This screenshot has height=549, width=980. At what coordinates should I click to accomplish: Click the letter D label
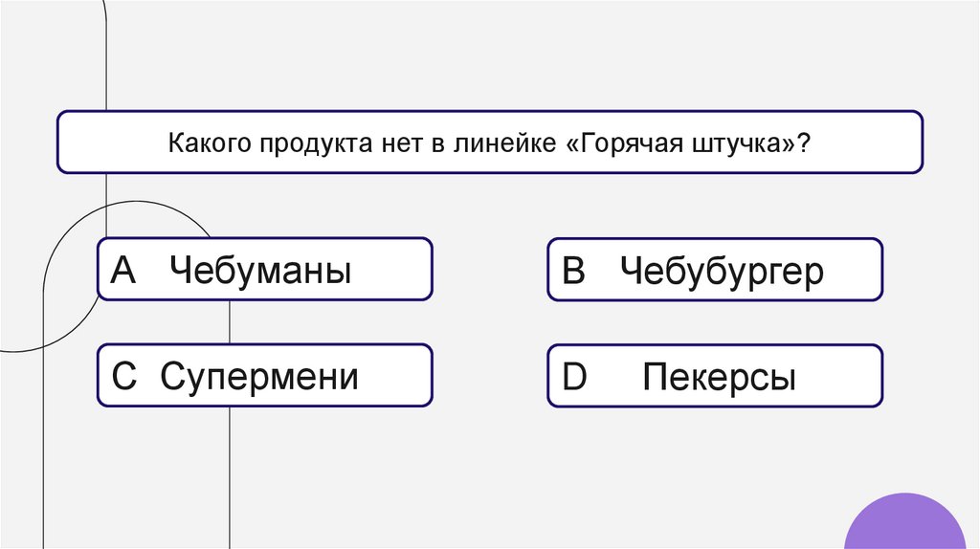pyautogui.click(x=573, y=378)
